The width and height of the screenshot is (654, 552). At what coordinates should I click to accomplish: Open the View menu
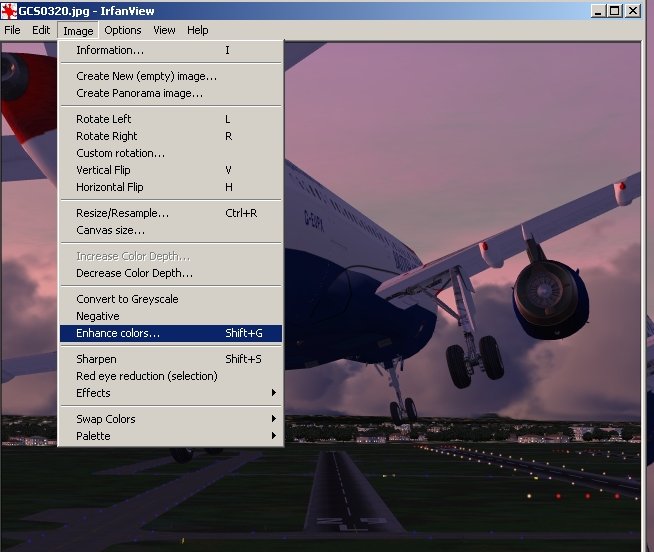[164, 30]
